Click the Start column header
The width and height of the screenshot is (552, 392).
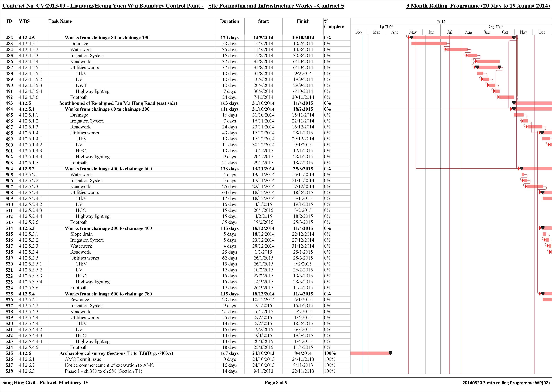pyautogui.click(x=263, y=21)
